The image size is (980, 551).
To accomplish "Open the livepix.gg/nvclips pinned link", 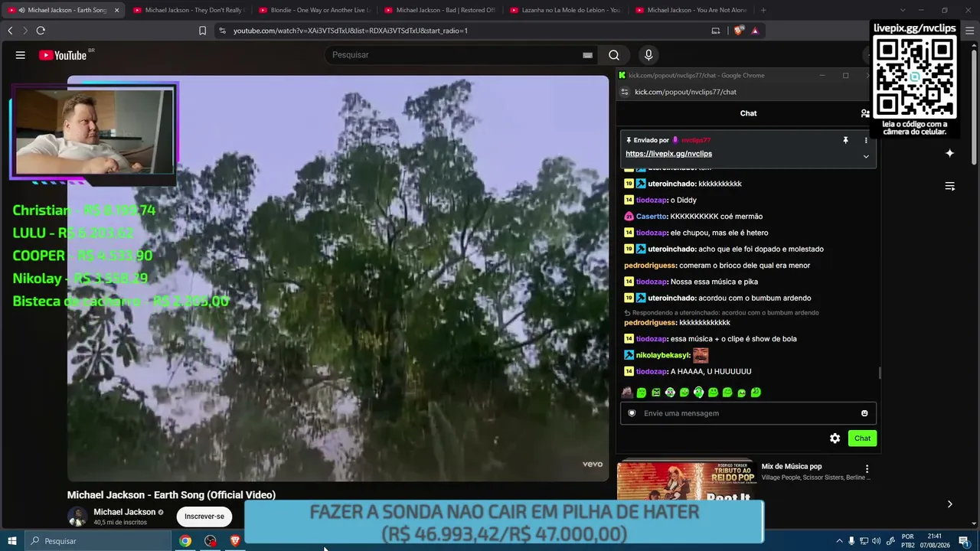I will tap(668, 154).
